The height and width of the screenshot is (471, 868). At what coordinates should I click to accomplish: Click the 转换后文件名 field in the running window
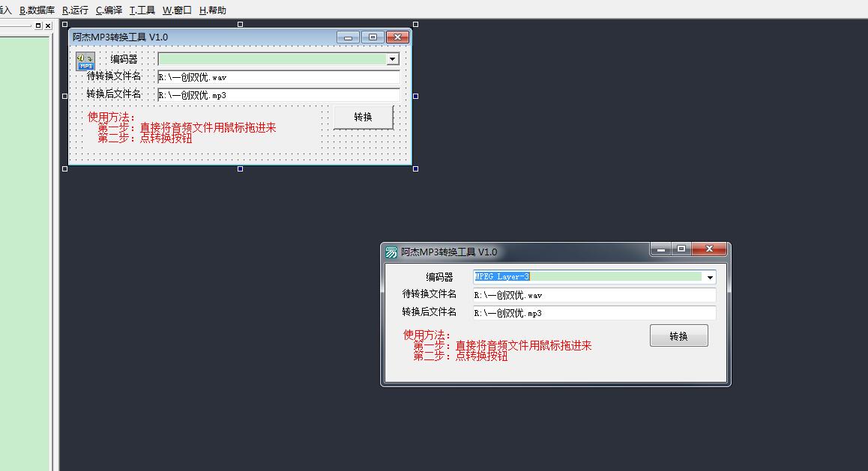click(x=594, y=313)
